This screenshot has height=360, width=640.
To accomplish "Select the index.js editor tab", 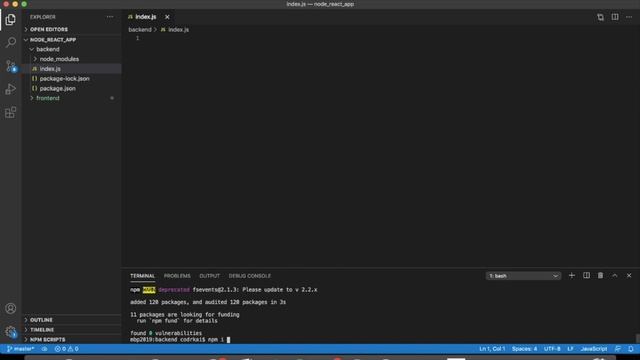I will tap(145, 17).
